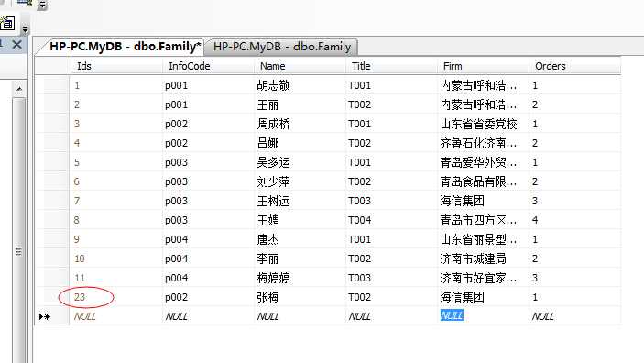Click the Title column header
The width and height of the screenshot is (644, 363).
coord(391,66)
